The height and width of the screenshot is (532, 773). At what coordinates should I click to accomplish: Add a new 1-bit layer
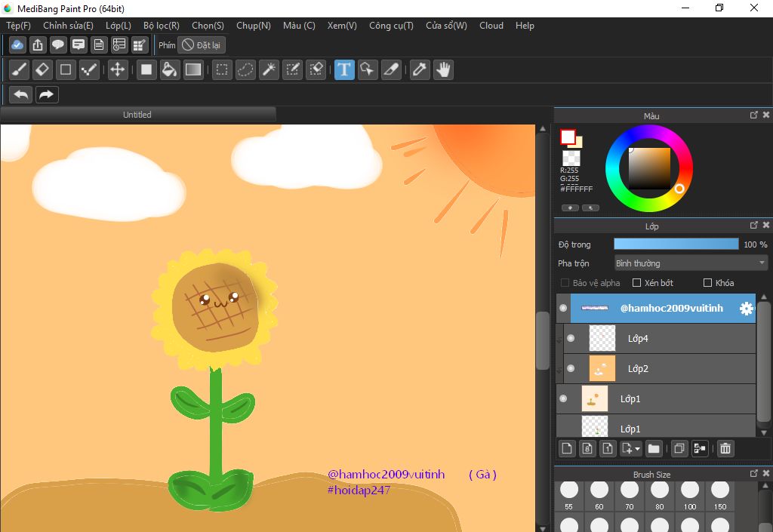[608, 448]
